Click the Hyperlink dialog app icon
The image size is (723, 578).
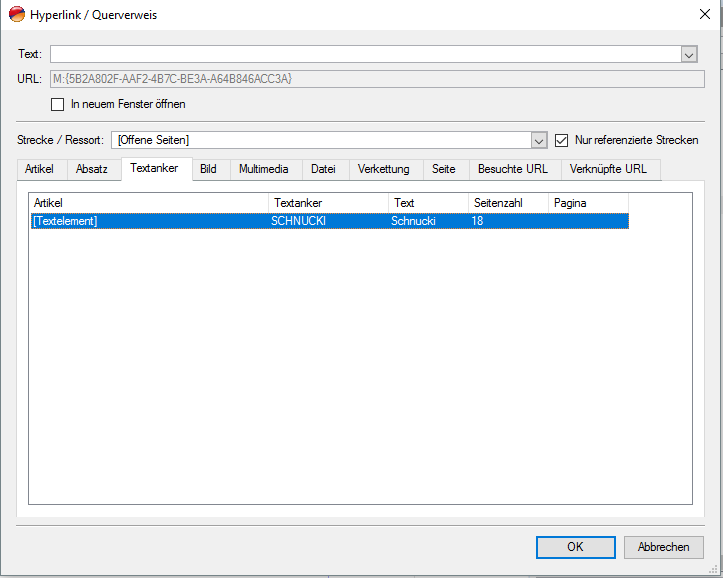point(17,15)
